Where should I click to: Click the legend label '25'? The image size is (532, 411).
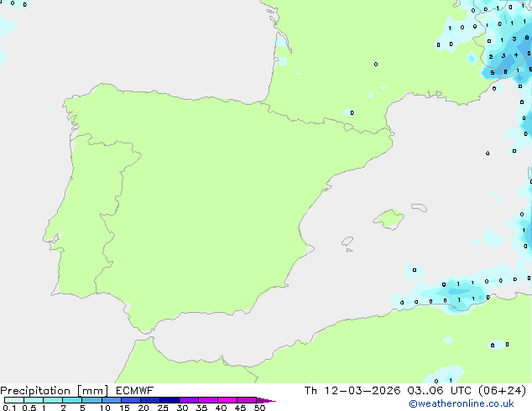[x=163, y=408]
